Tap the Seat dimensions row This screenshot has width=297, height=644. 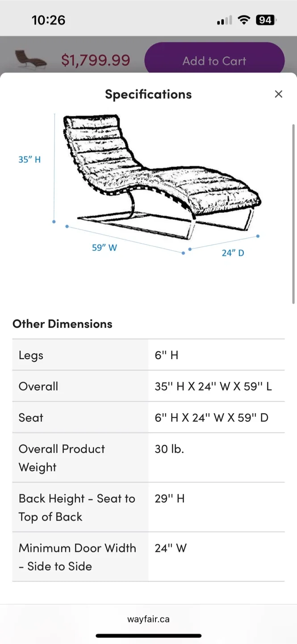click(148, 417)
